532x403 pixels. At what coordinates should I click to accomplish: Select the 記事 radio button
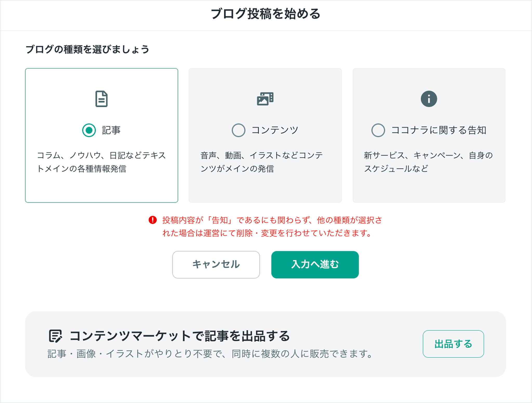pyautogui.click(x=89, y=130)
